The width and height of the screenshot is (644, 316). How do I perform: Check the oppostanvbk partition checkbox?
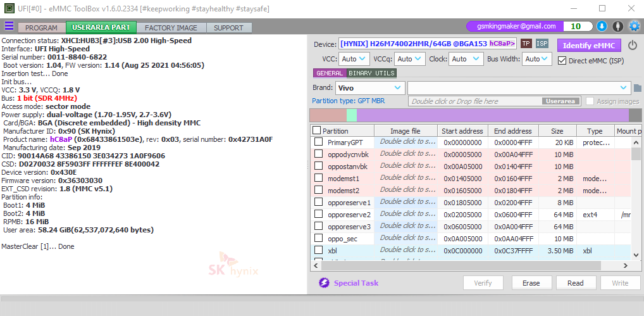click(x=318, y=166)
